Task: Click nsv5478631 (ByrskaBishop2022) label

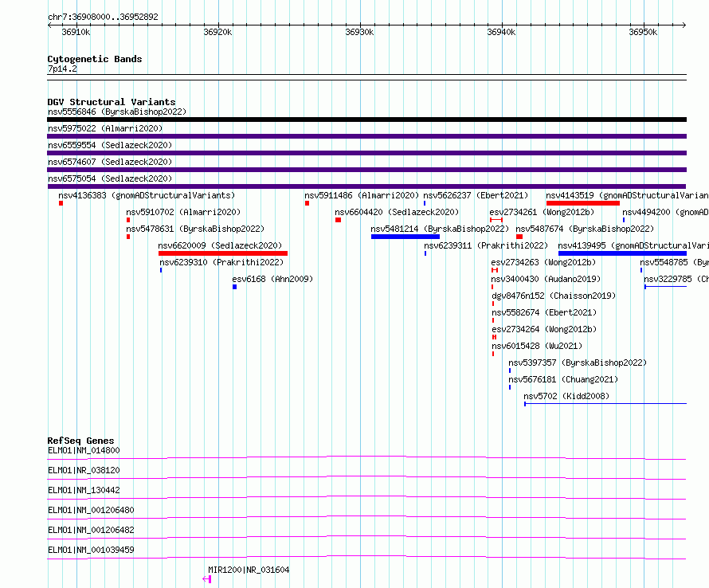Action: [x=195, y=229]
